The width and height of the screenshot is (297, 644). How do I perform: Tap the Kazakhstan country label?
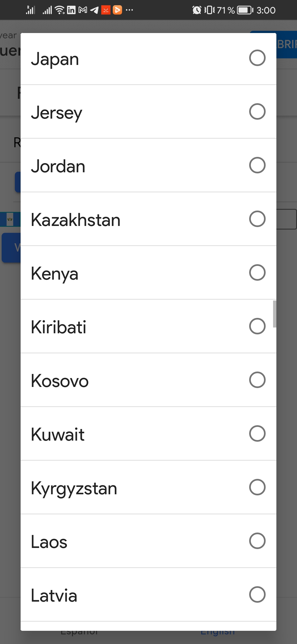coord(76,220)
